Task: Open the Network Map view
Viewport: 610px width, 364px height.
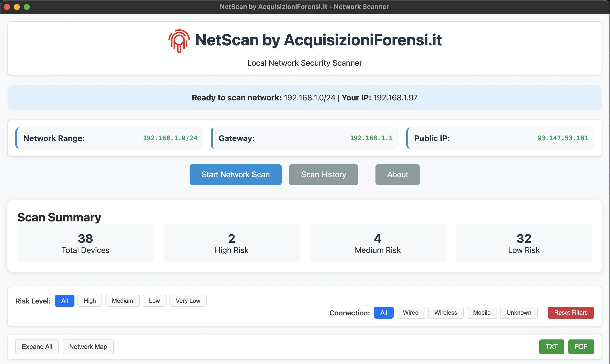Action: point(88,347)
